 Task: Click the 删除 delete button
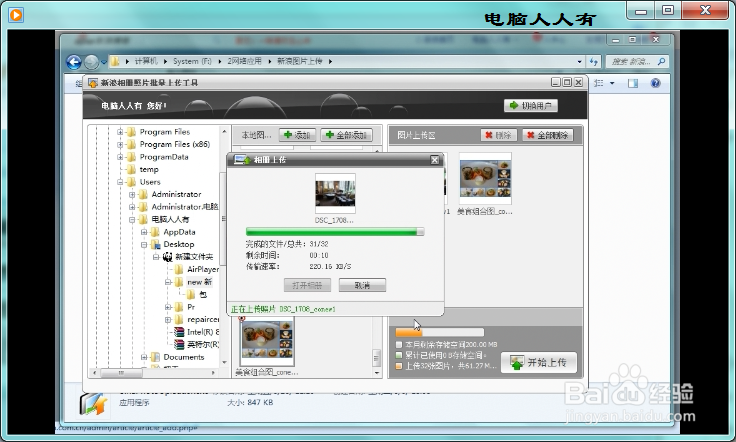coord(498,135)
